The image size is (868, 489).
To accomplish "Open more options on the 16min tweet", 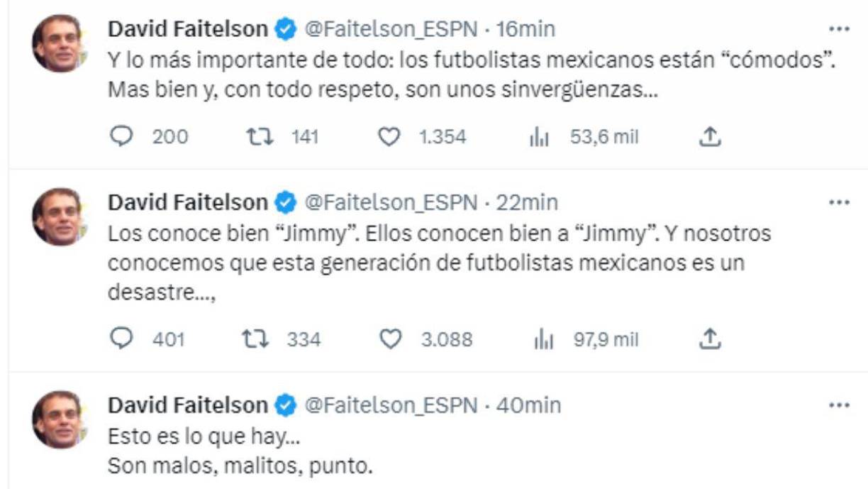I will point(840,27).
